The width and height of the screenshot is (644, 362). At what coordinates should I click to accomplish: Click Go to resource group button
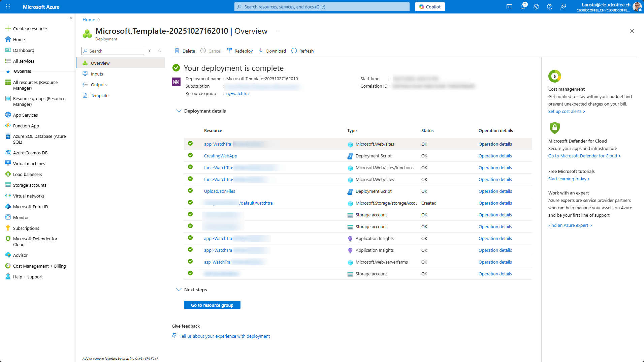212,305
